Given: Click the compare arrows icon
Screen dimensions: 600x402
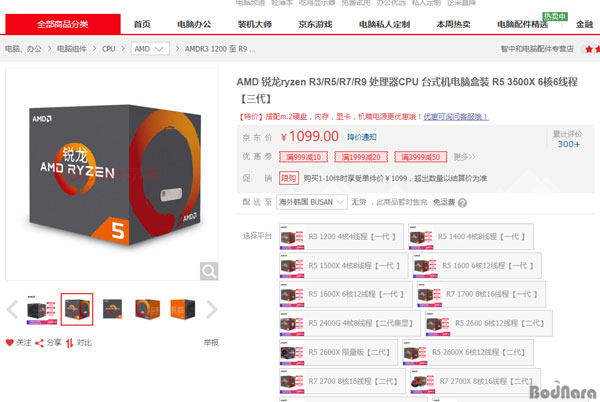Looking at the screenshot, I should [69, 343].
